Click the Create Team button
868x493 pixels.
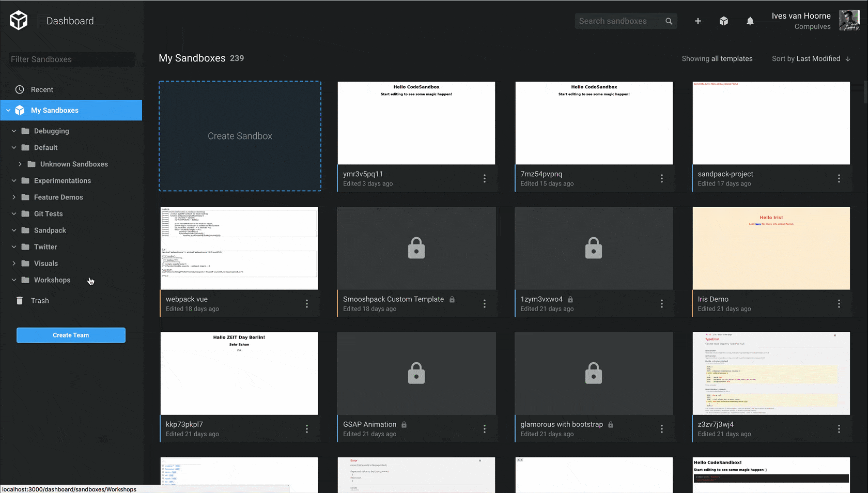click(71, 335)
